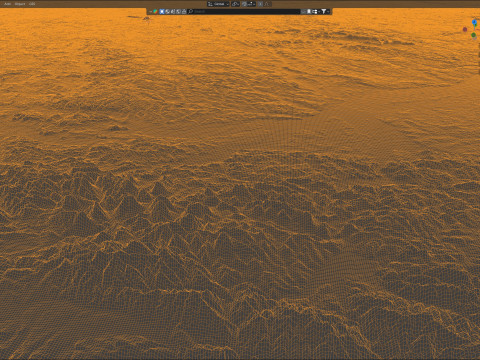
Task: Select the highlighted blue mode icon
Action: (x=162, y=12)
